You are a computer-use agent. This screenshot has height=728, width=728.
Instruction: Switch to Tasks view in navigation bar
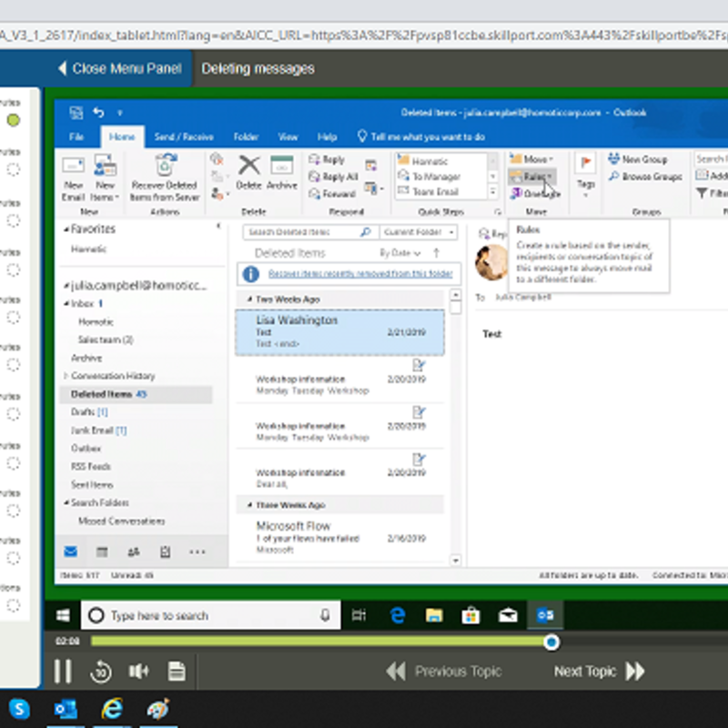166,551
